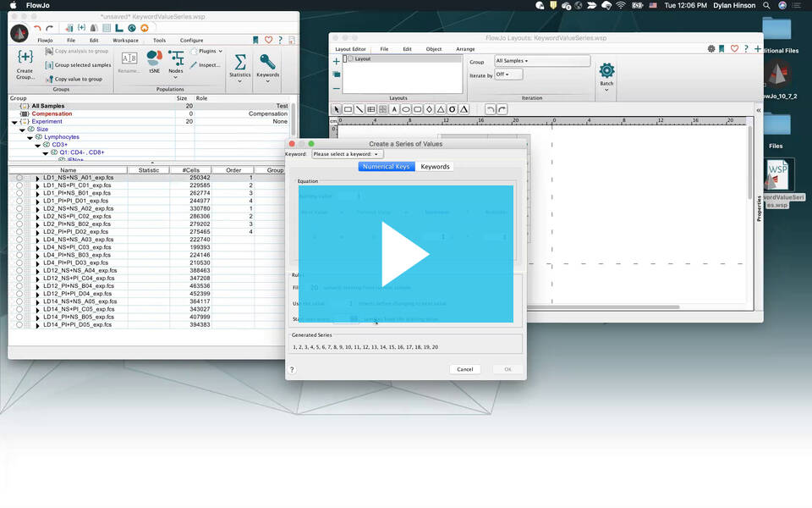This screenshot has width=812, height=508.
Task: Open the Configure ribbon tab
Action: coord(192,41)
